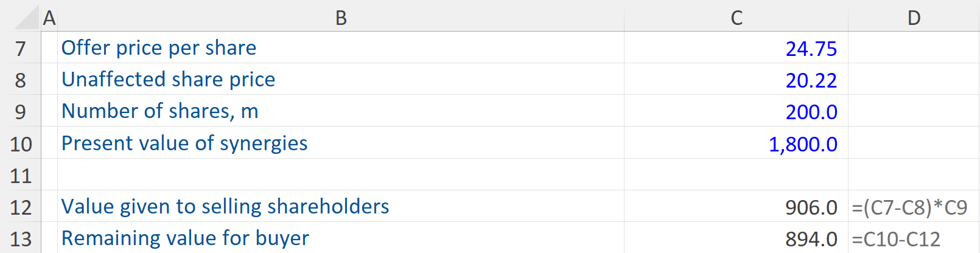The width and height of the screenshot is (980, 253).
Task: Select row 13 header
Action: [x=21, y=239]
